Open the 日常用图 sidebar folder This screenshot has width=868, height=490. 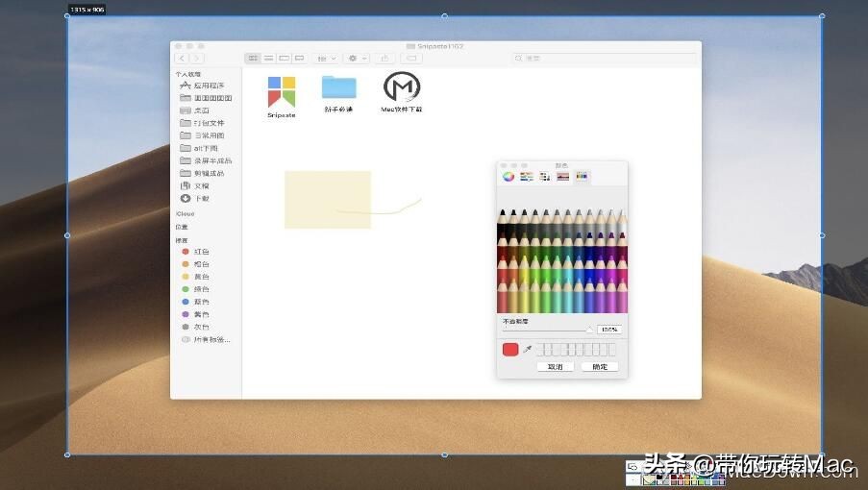(x=203, y=135)
